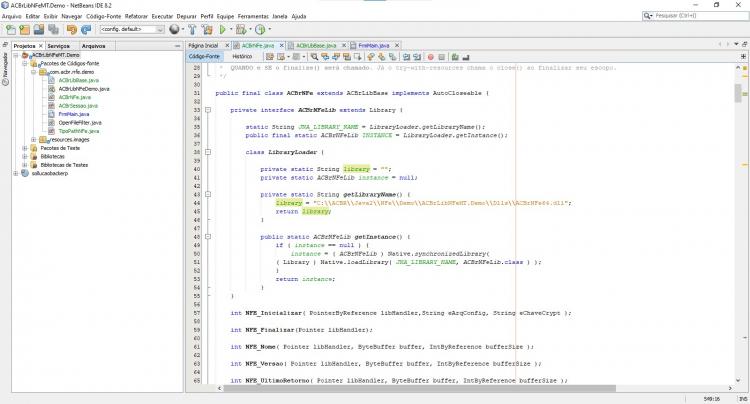
Task: Switch to the Arquivos tab
Action: pos(93,46)
